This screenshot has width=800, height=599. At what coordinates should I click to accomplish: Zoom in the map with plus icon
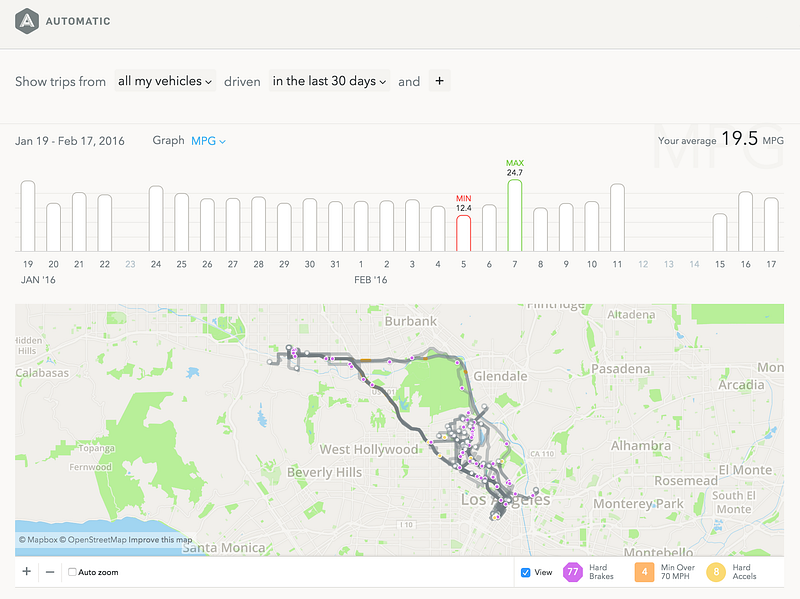[x=27, y=571]
